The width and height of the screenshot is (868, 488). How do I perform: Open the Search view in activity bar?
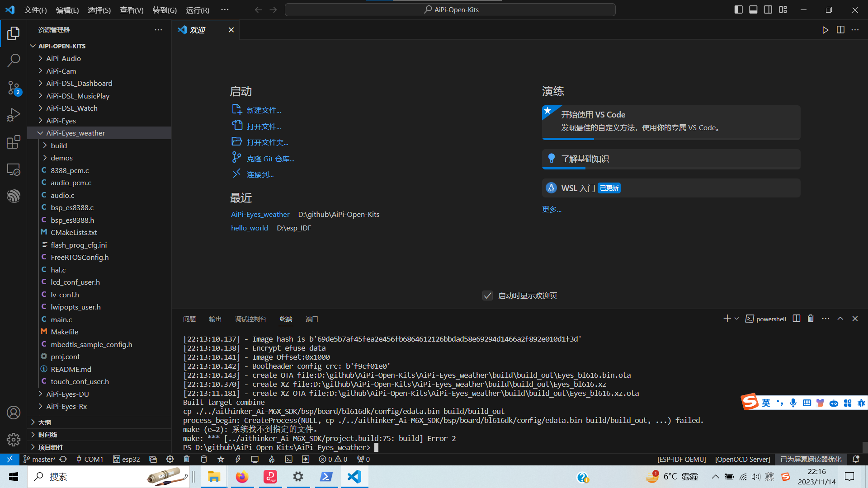(14, 60)
